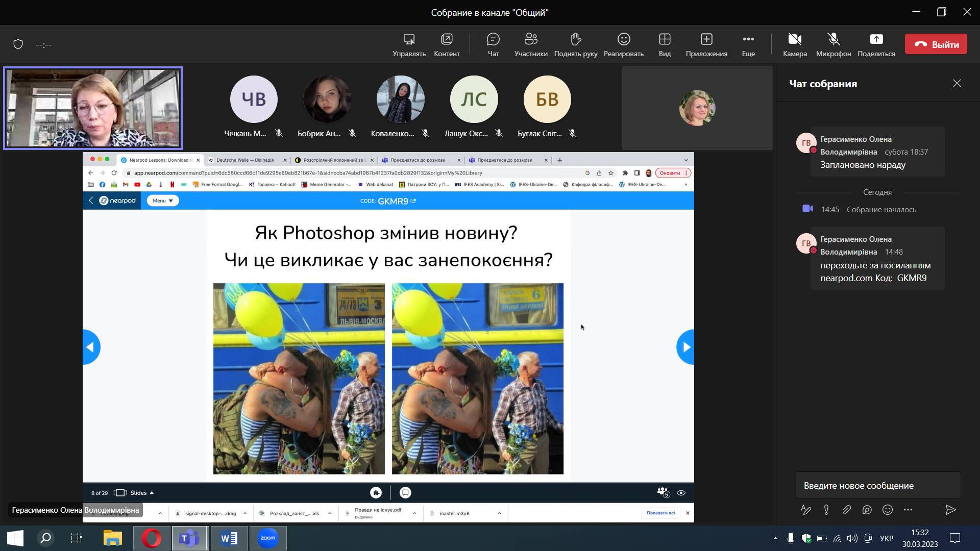
Task: Attach a file with paperclip icon
Action: point(847,510)
